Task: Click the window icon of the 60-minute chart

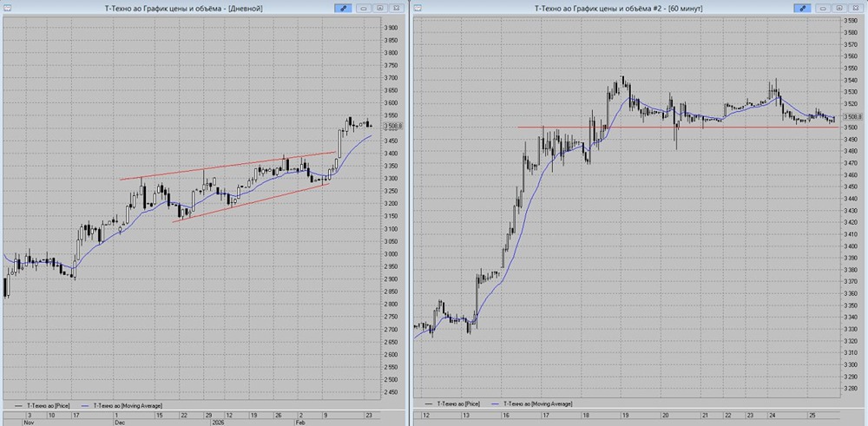Action: coord(419,7)
